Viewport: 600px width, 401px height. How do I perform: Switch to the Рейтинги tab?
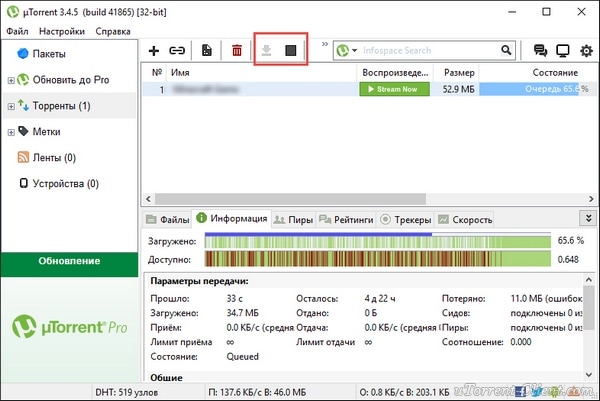[346, 220]
